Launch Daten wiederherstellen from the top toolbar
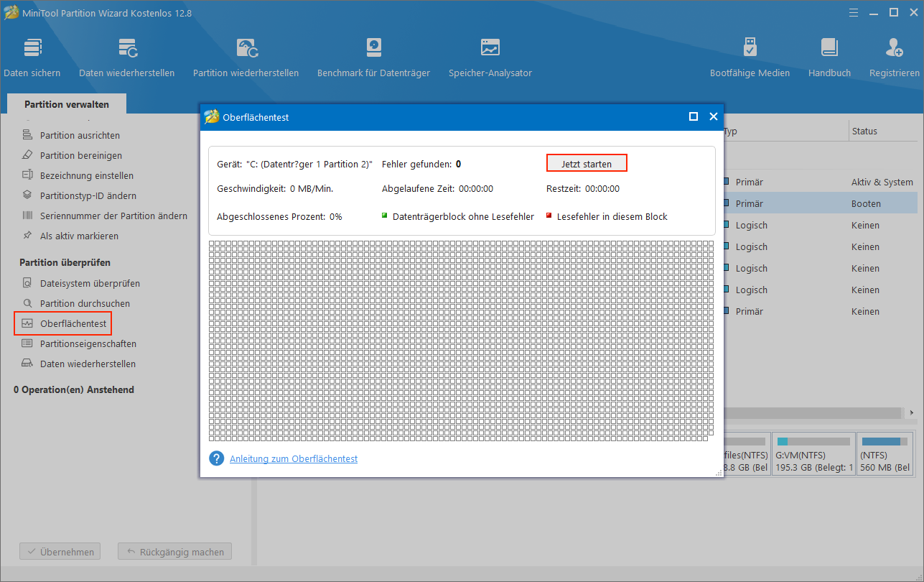This screenshot has height=582, width=924. [126, 57]
